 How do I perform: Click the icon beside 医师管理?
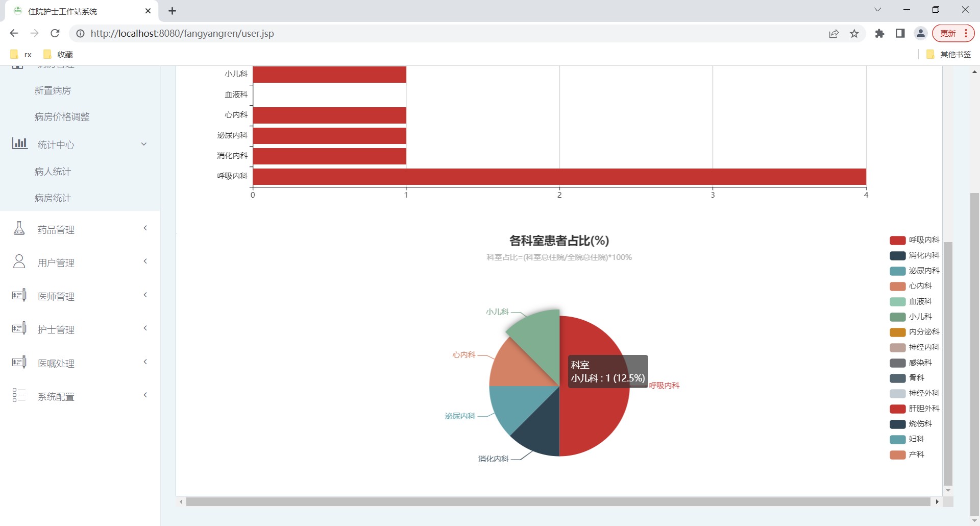point(19,295)
